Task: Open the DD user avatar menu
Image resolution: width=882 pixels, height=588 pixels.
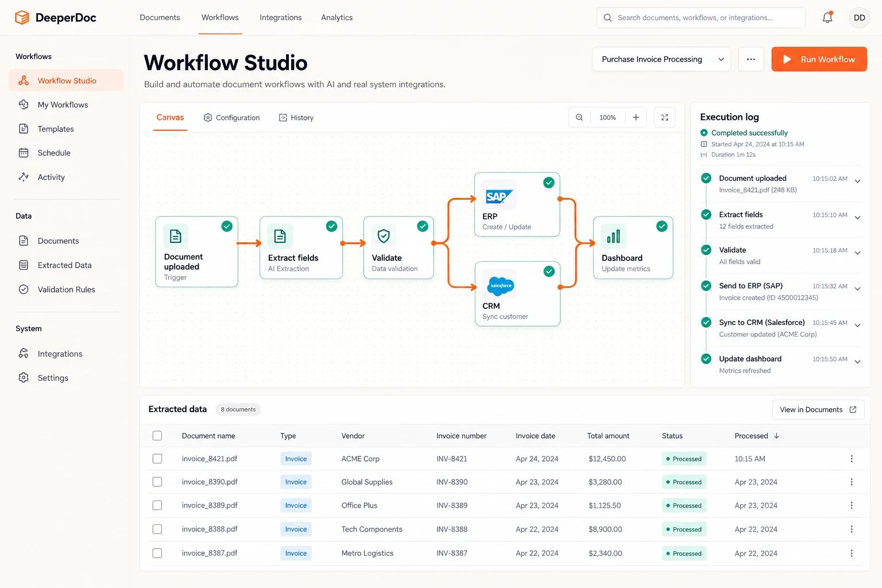Action: (859, 18)
